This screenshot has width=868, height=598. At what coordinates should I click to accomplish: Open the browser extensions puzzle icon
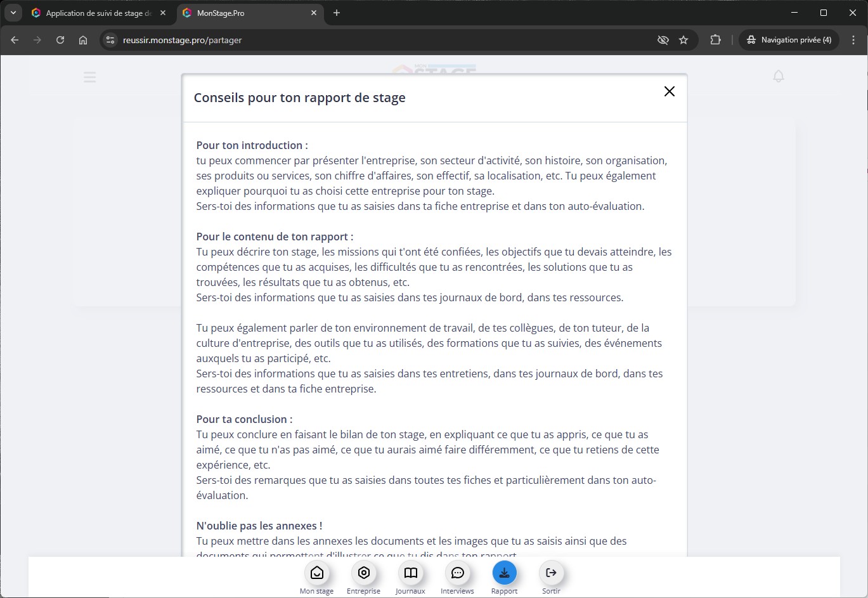click(x=715, y=40)
